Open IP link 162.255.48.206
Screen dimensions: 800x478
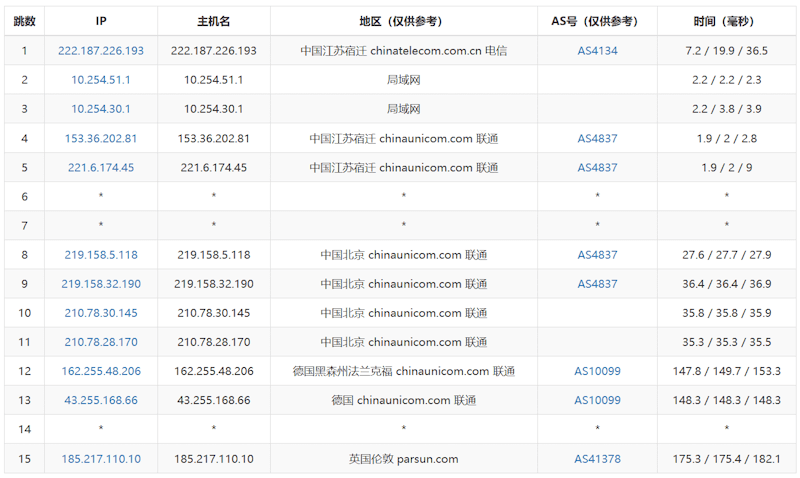click(101, 371)
